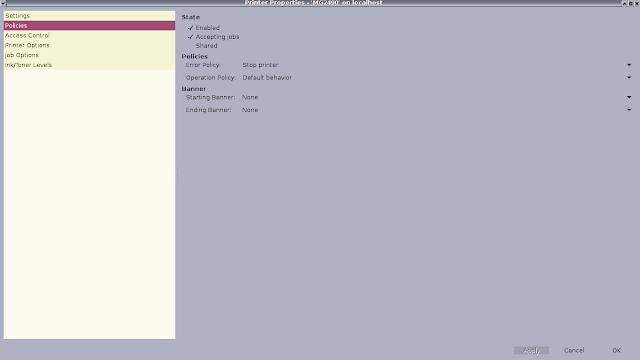Open the window menu icon in title bar
Viewport: 640px width, 360px height.
(3, 2)
